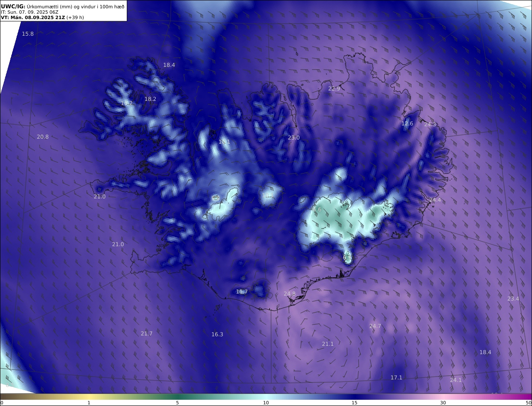Click the 20.8 value on the map

pyautogui.click(x=43, y=137)
